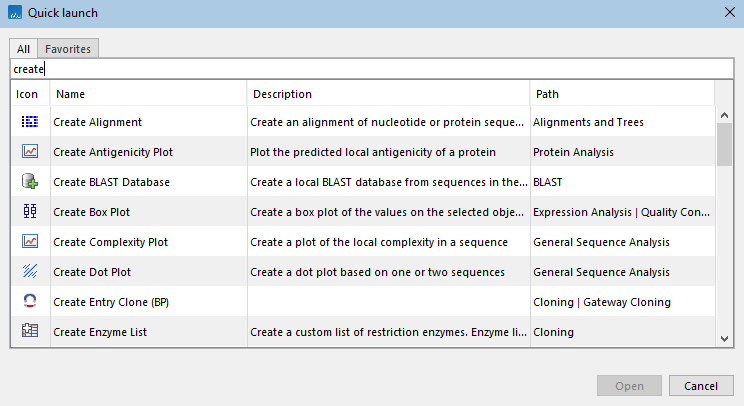Click the scrollbar down arrow
Viewport: 744px width, 406px height.
click(724, 339)
